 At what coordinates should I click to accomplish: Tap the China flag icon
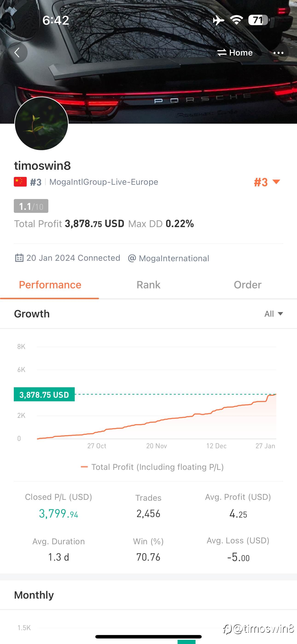click(x=20, y=182)
